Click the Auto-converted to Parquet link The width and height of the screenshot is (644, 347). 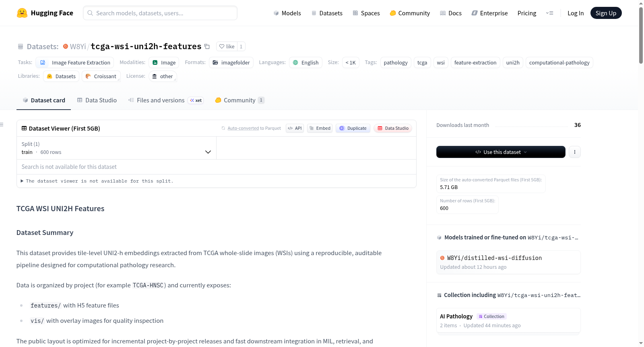click(x=243, y=128)
